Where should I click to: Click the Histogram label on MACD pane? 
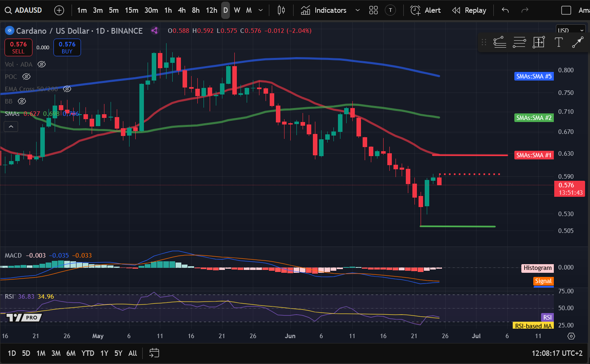(x=538, y=268)
